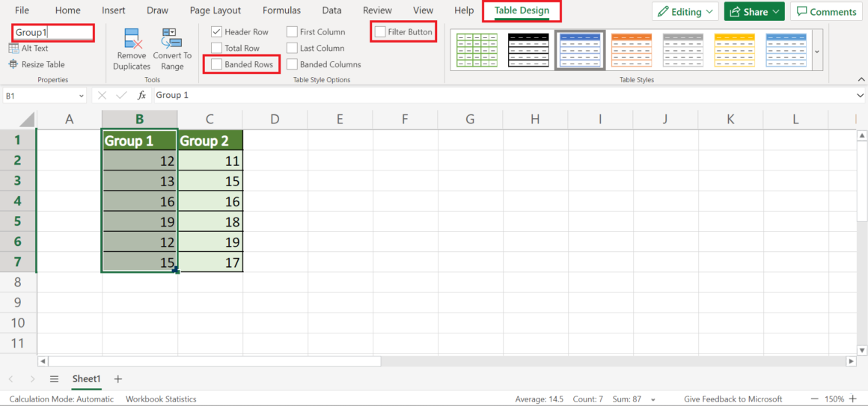
Task: Open the Page Layout tab
Action: [216, 10]
